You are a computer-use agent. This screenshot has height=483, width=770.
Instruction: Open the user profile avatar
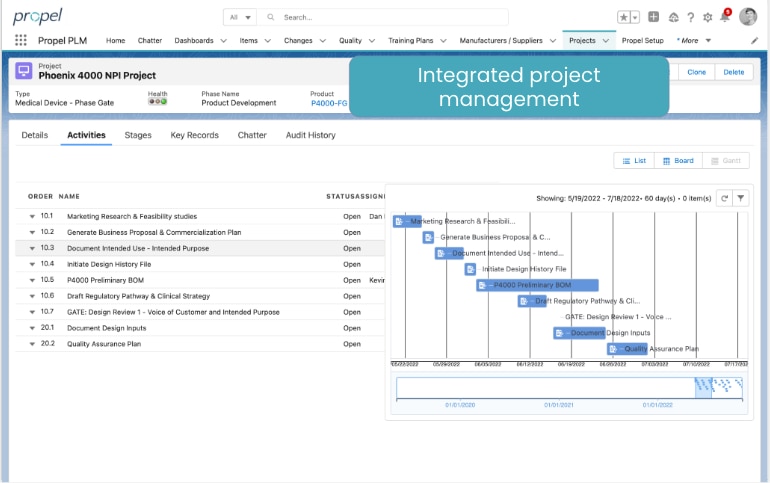click(748, 16)
